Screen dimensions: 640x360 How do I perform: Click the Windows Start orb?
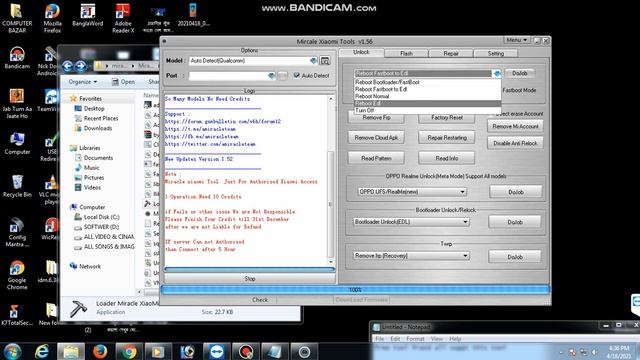(x=12, y=351)
